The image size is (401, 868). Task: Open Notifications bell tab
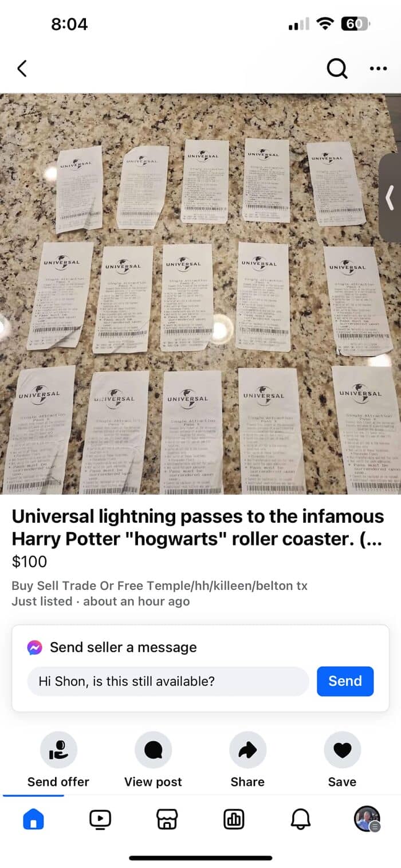tap(301, 819)
